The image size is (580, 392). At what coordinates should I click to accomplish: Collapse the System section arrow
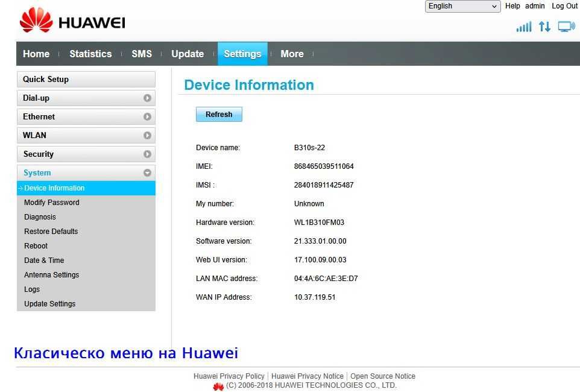coord(147,173)
